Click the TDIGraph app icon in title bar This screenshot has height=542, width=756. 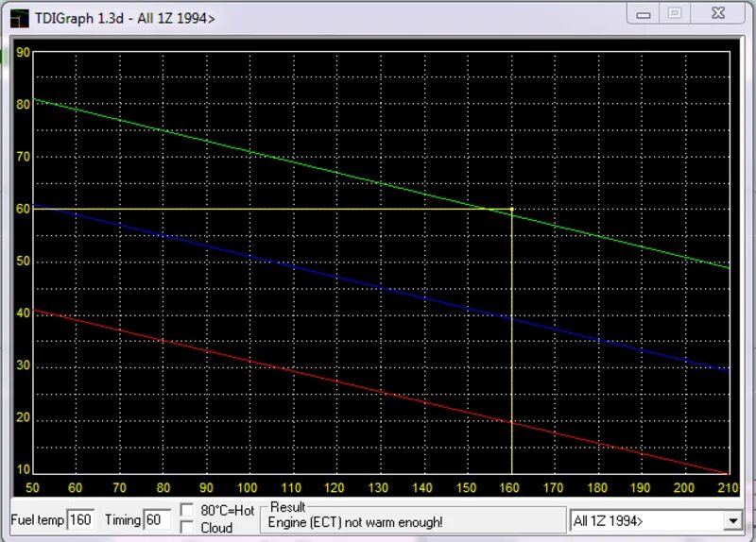19,19
